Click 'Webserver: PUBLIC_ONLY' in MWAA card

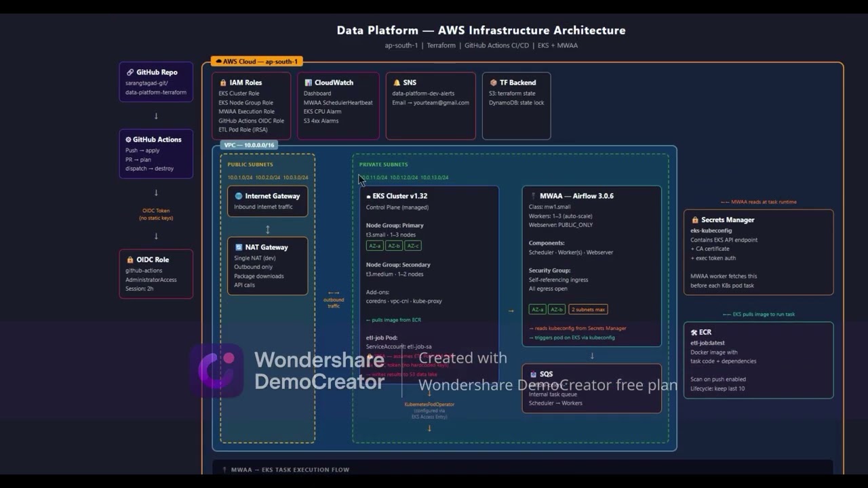coord(560,225)
